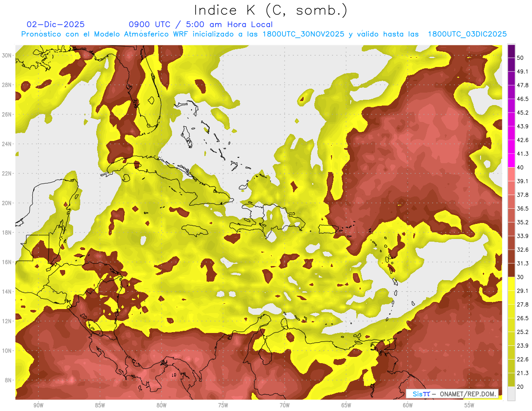The width and height of the screenshot is (532, 411).
Task: Click the 75W longitude label
Action: [223, 405]
